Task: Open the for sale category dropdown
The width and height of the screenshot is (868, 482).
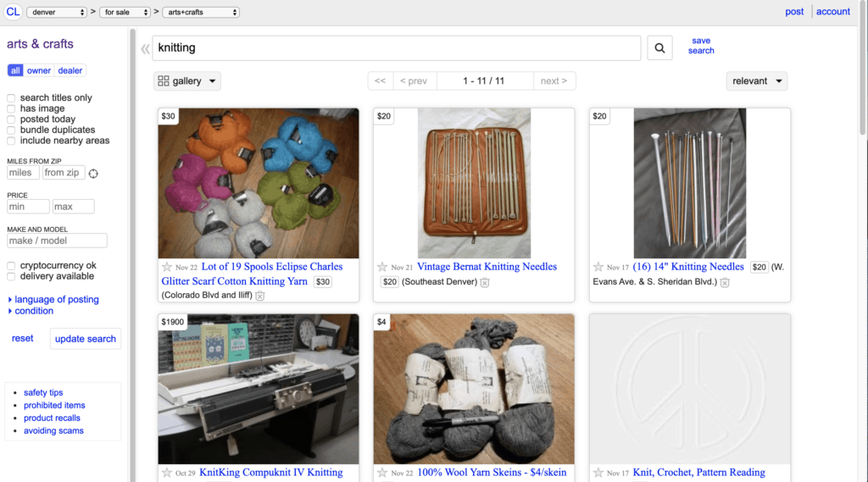Action: pos(125,12)
